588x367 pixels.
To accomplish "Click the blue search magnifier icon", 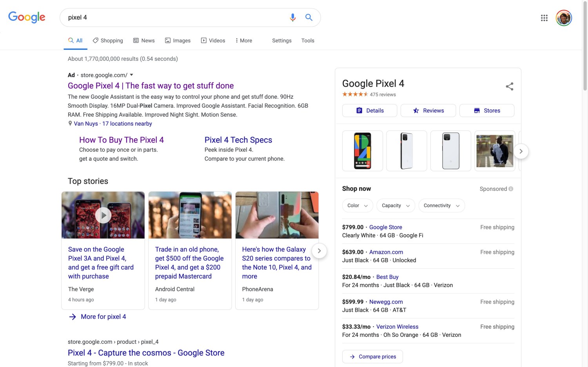I will (309, 18).
